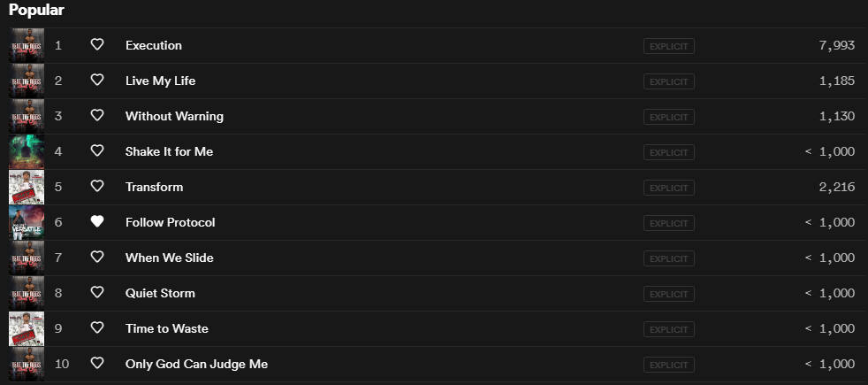
Task: Like the song Time to Waste
Action: [x=97, y=328]
